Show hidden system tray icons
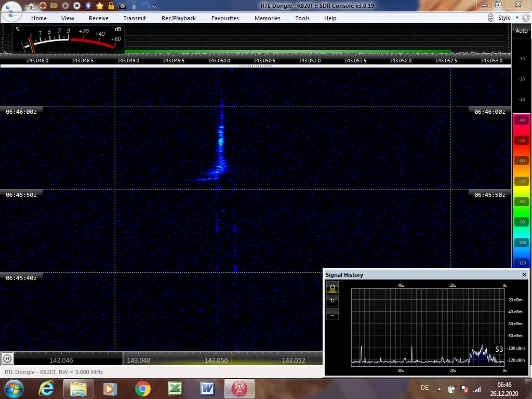This screenshot has width=532, height=399. (439, 389)
